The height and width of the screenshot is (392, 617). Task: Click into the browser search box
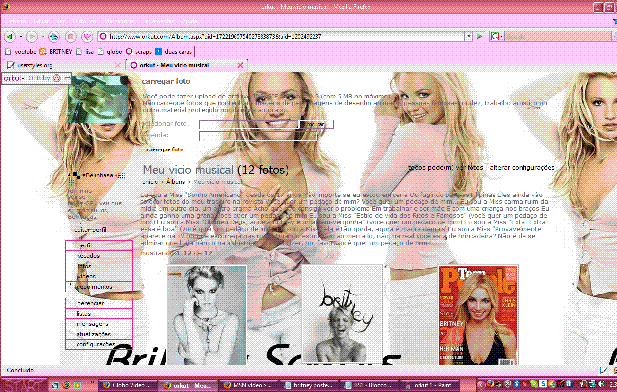point(558,36)
